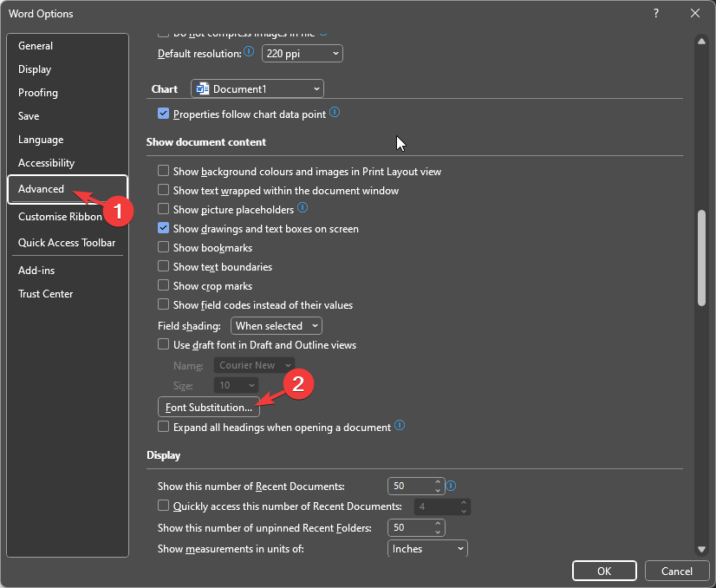This screenshot has width=716, height=588.
Task: Click info icon beside Show picture placeholders
Action: coord(303,208)
